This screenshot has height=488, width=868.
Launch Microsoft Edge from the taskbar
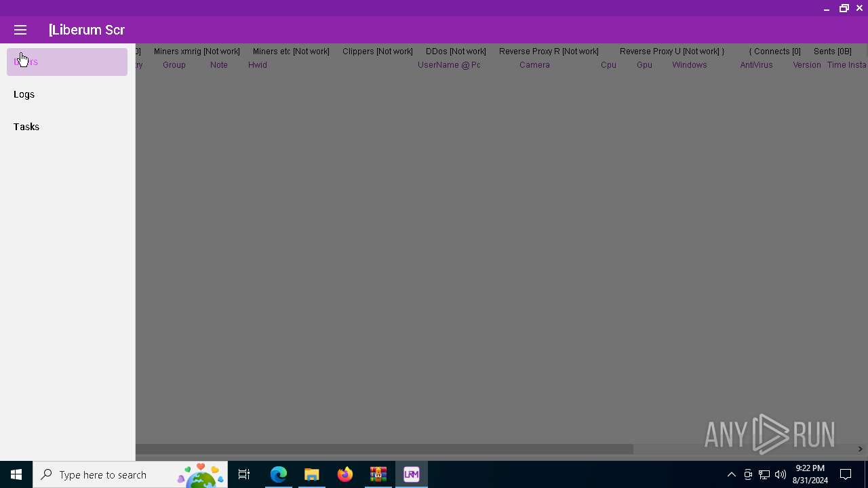279,474
